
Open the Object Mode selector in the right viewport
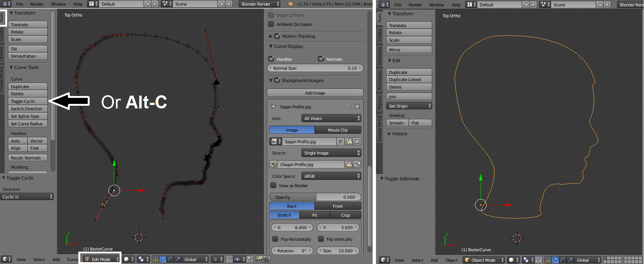484,260
